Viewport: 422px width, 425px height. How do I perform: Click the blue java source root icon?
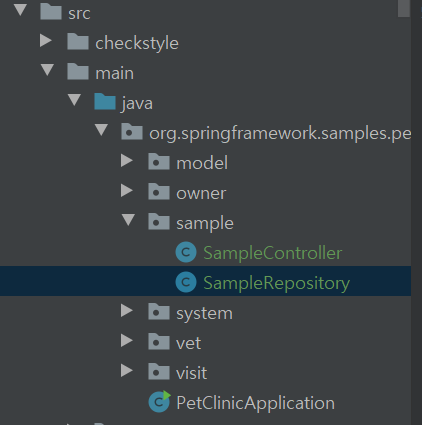105,102
